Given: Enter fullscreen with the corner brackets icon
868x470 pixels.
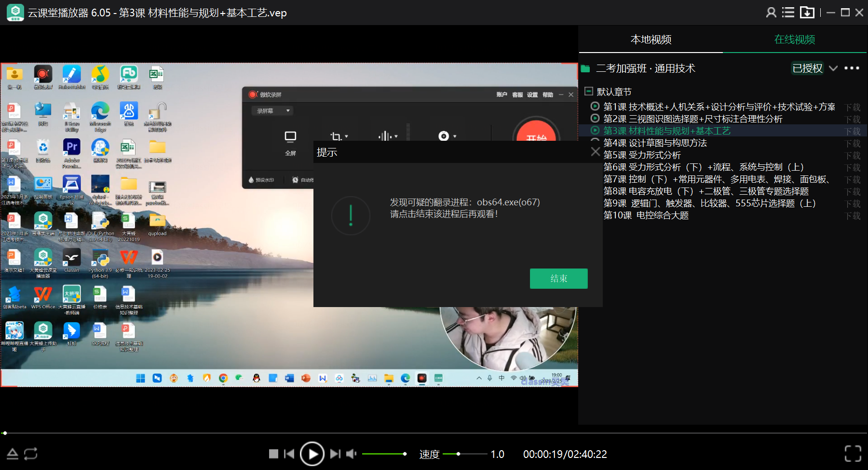Looking at the screenshot, I should tap(853, 454).
